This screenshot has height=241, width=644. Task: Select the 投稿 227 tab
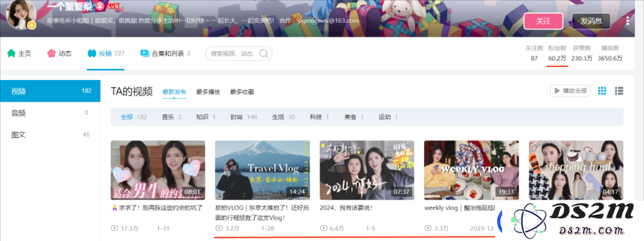tap(106, 53)
